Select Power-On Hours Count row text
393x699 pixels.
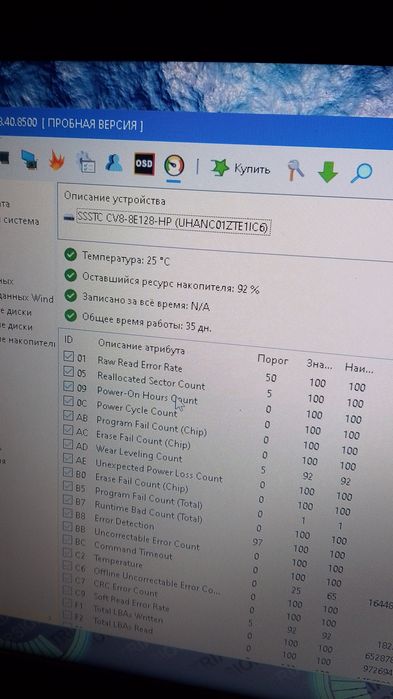coord(147,395)
